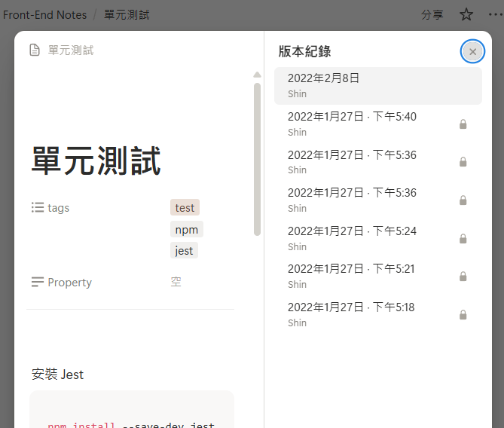Click the jest tag

click(184, 250)
